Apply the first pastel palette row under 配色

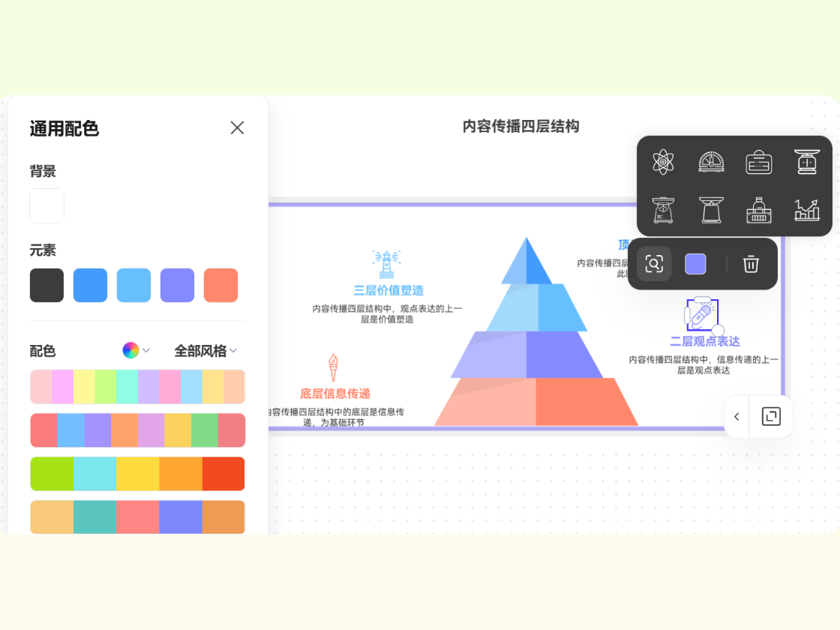click(137, 387)
